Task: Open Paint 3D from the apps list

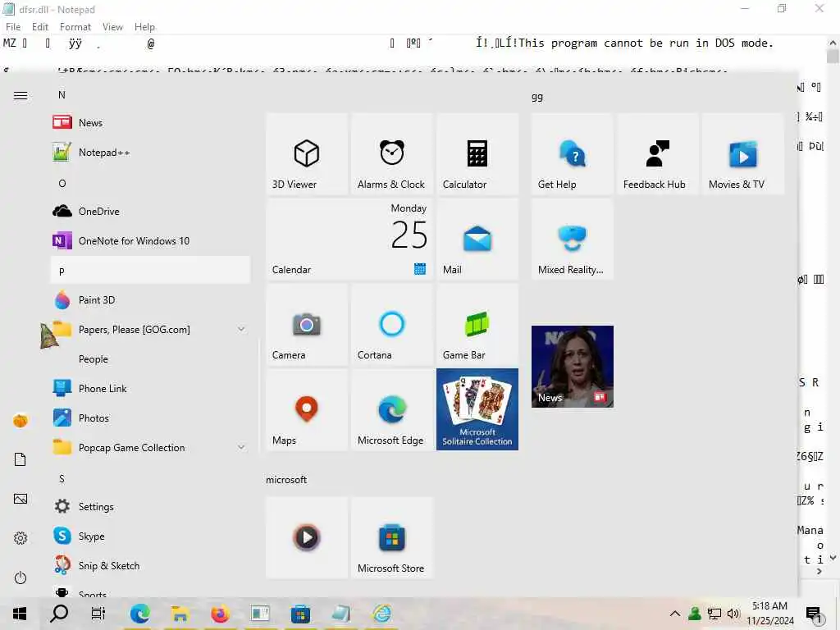Action: 150,300
